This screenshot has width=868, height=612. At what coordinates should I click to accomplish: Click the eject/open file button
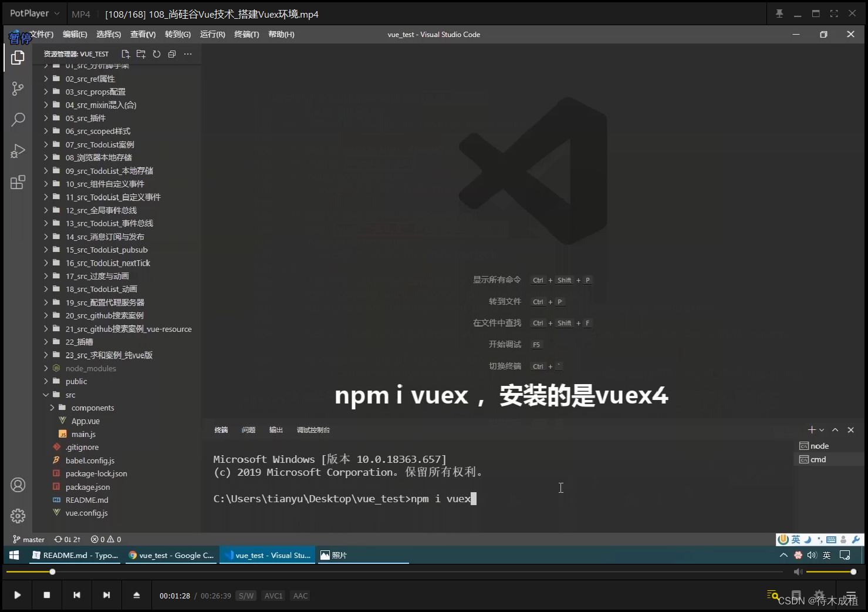137,595
